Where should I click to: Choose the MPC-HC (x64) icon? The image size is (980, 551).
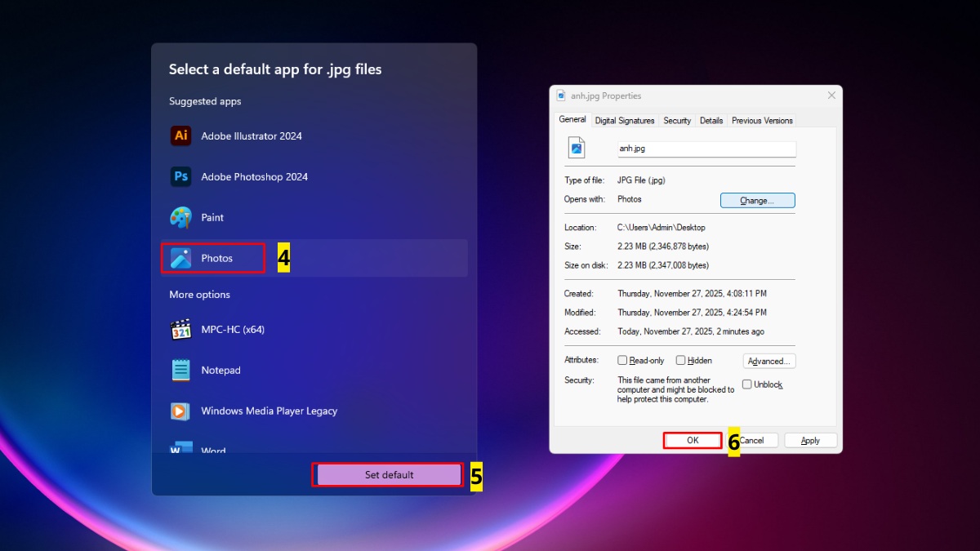tap(180, 330)
